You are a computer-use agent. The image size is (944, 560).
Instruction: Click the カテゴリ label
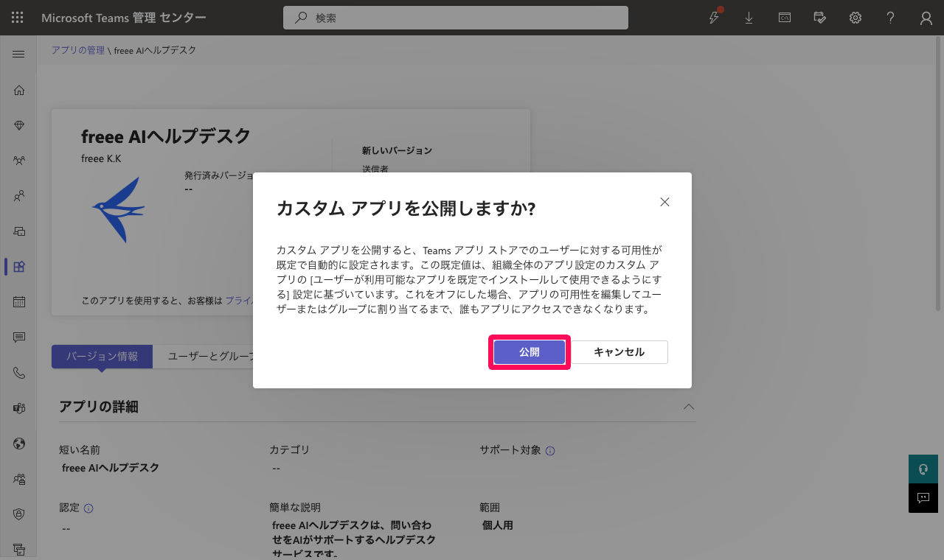pyautogui.click(x=290, y=449)
